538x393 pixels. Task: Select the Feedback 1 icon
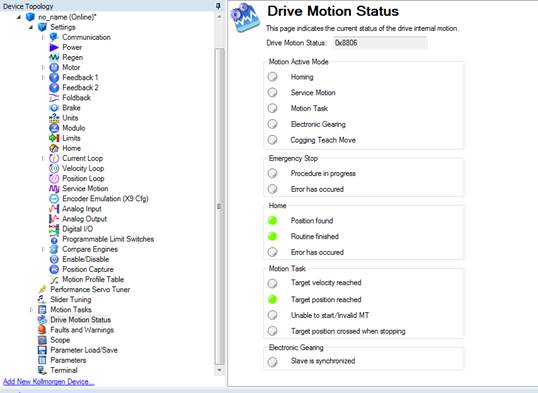click(x=54, y=78)
